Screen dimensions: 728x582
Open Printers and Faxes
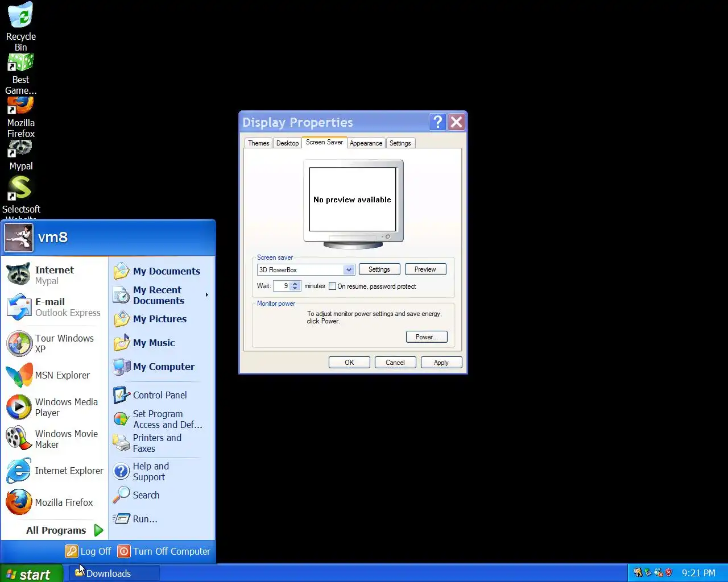click(162, 443)
